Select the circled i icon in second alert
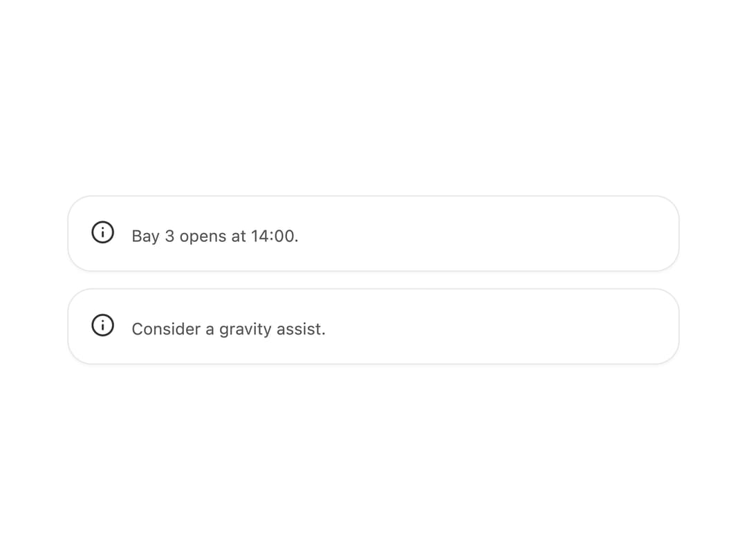The width and height of the screenshot is (747, 560). (x=102, y=325)
